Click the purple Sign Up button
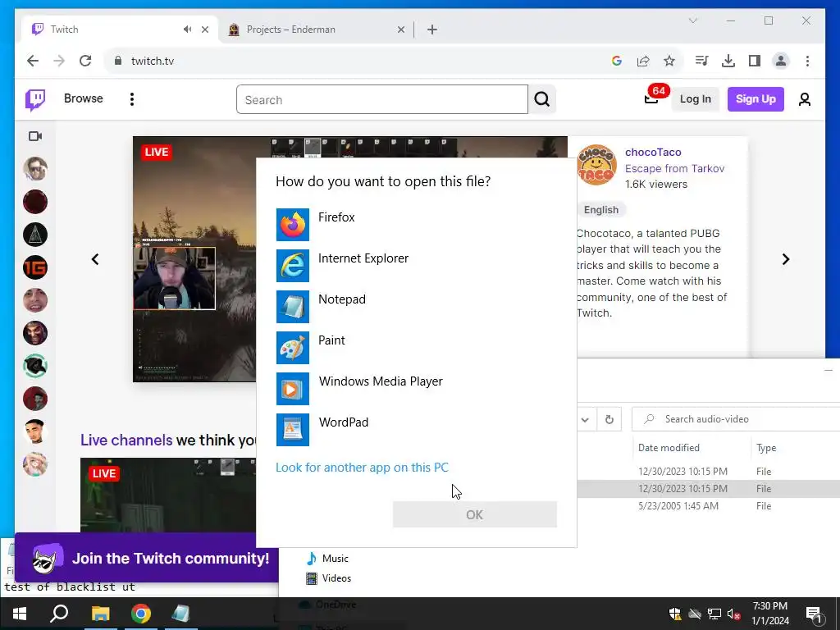Screen dimensions: 840x630 (756, 99)
